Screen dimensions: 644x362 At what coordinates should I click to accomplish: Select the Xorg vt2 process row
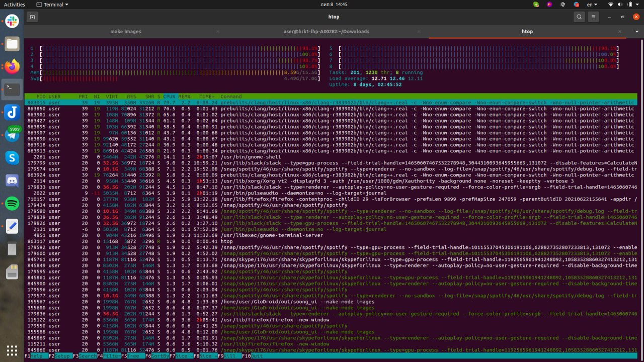331,181
